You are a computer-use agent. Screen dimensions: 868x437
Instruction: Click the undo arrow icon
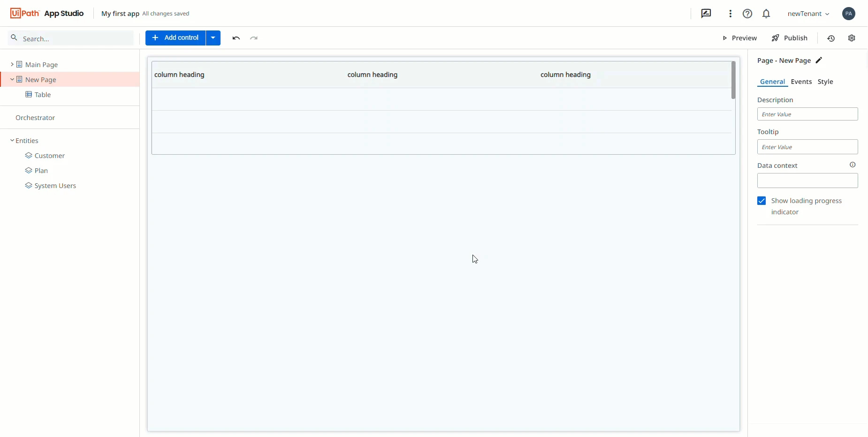pyautogui.click(x=236, y=38)
